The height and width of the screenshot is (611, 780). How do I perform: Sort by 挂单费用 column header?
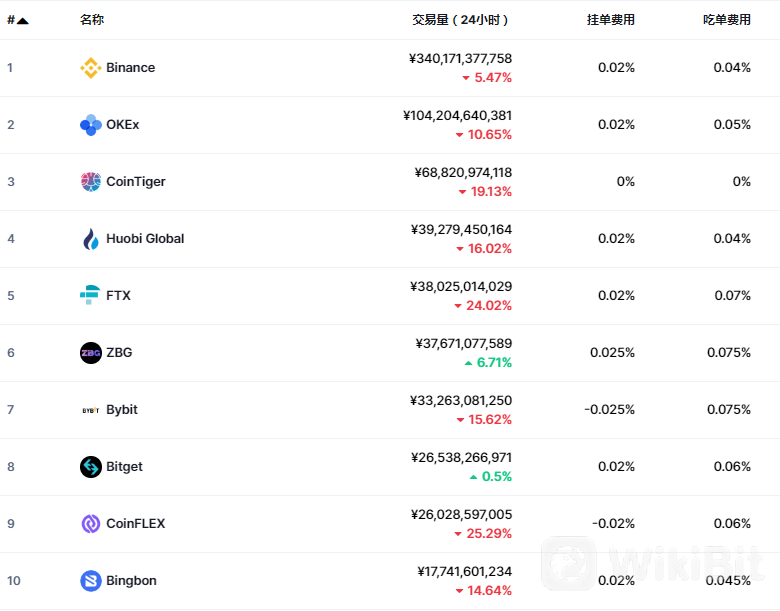[610, 20]
